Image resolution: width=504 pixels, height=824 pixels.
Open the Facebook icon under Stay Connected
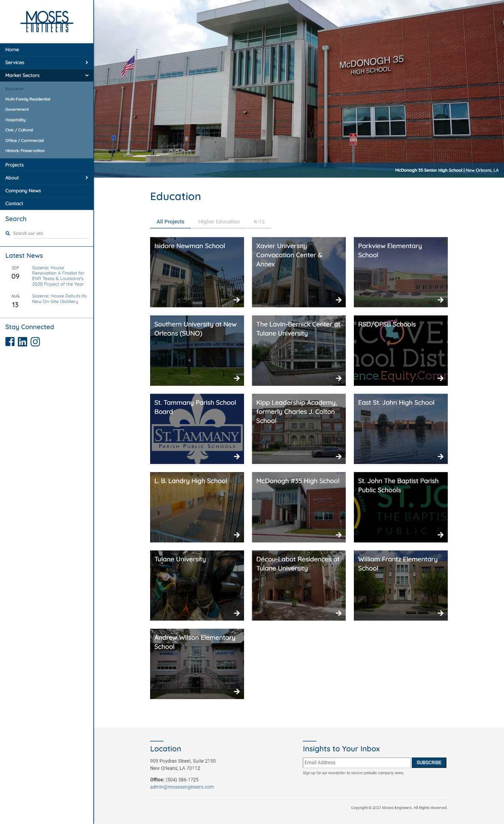click(10, 342)
